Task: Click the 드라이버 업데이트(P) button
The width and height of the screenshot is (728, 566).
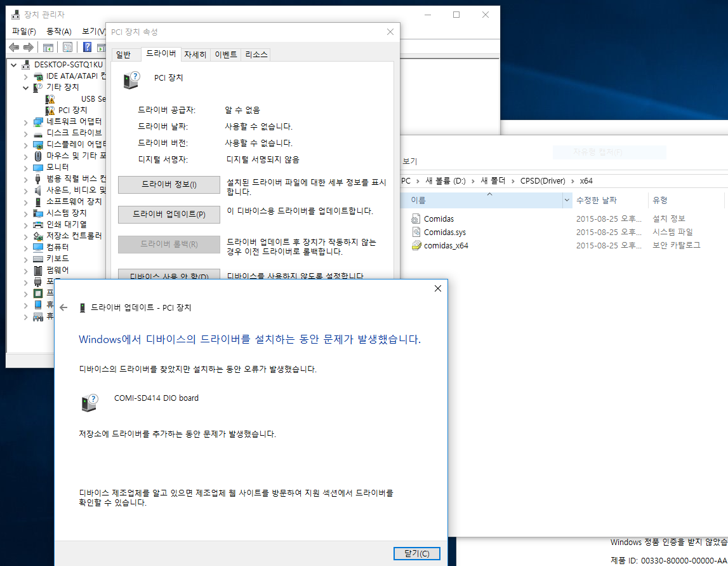Action: click(x=169, y=214)
